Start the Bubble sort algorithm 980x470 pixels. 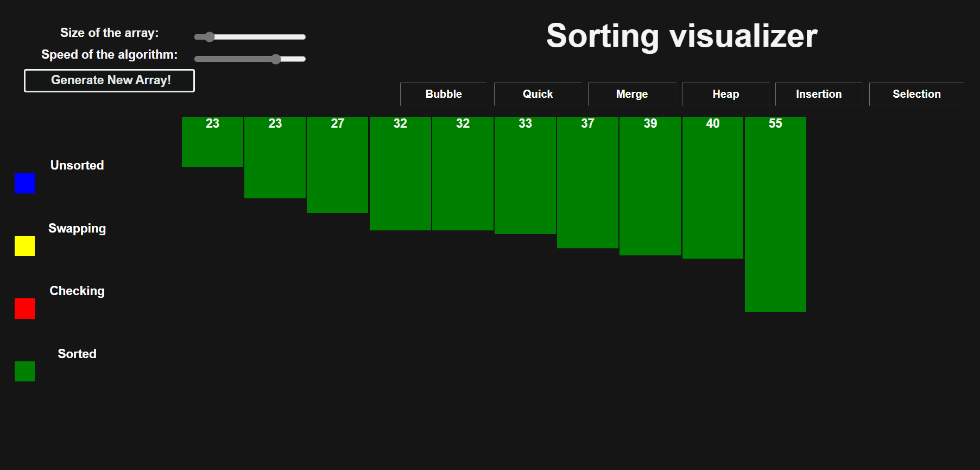click(444, 94)
